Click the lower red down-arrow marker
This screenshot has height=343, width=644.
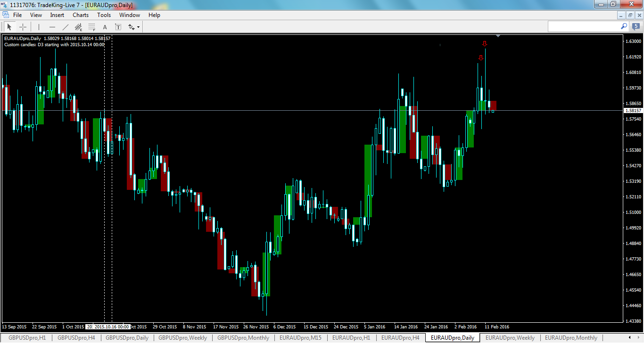pos(480,58)
